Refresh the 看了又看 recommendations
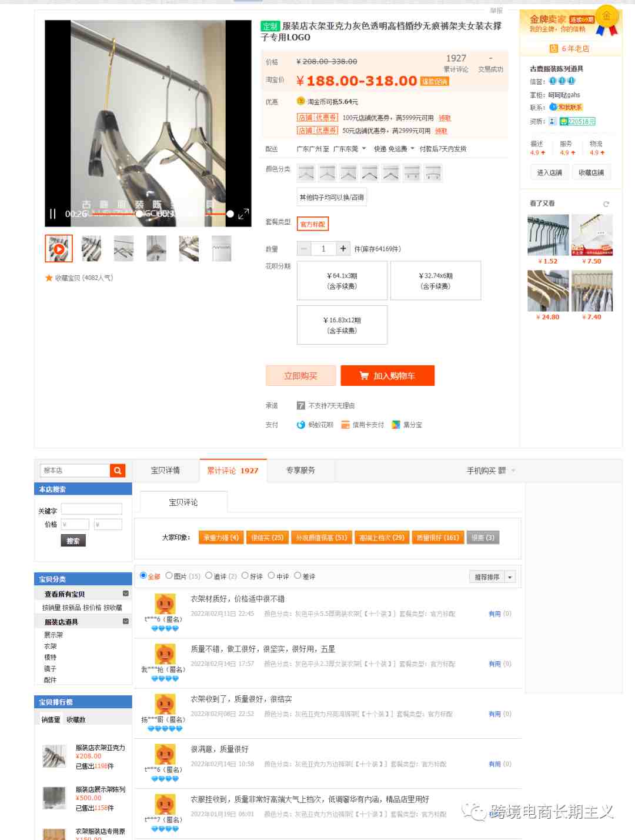Viewport: 635px width, 840px height. (606, 204)
